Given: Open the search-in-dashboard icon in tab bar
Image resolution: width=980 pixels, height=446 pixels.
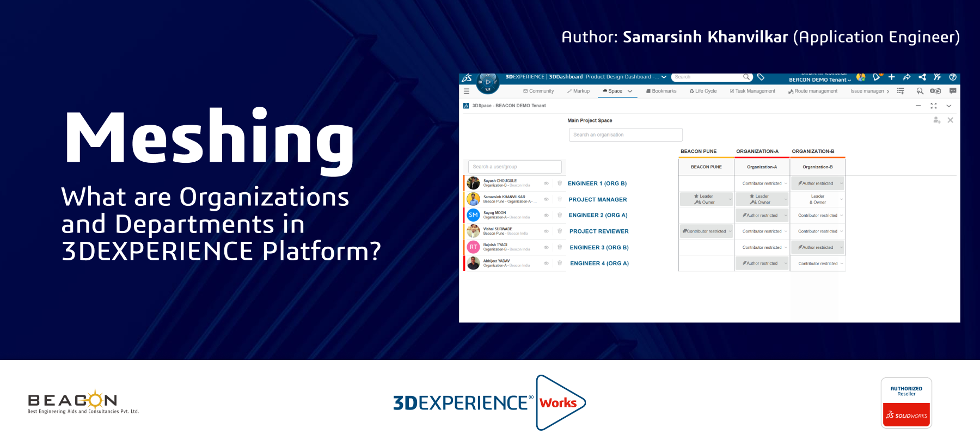Looking at the screenshot, I should pos(920,91).
